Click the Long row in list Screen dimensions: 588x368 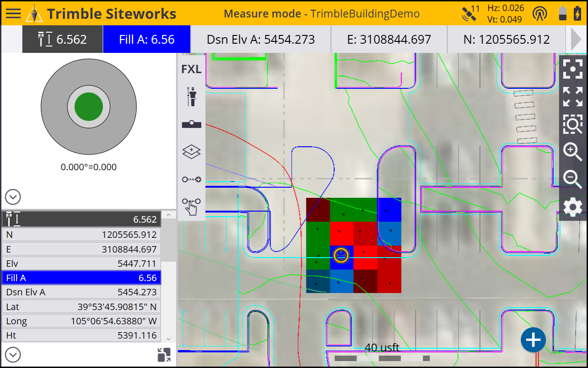click(x=81, y=321)
